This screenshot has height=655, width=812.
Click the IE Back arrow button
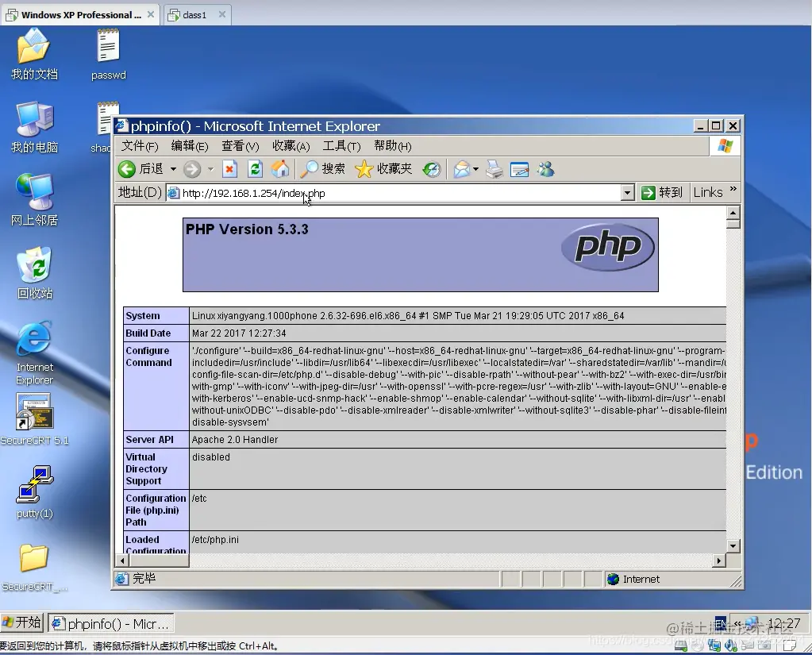point(126,169)
